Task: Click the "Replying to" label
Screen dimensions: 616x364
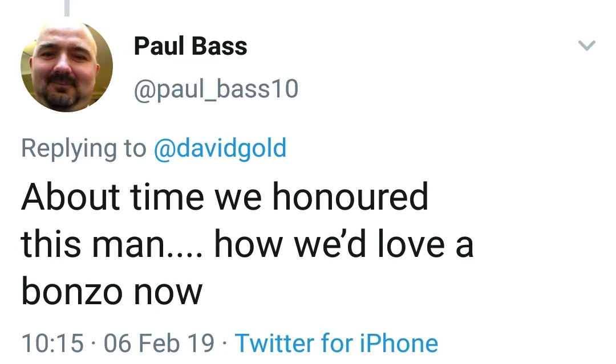Action: 83,148
